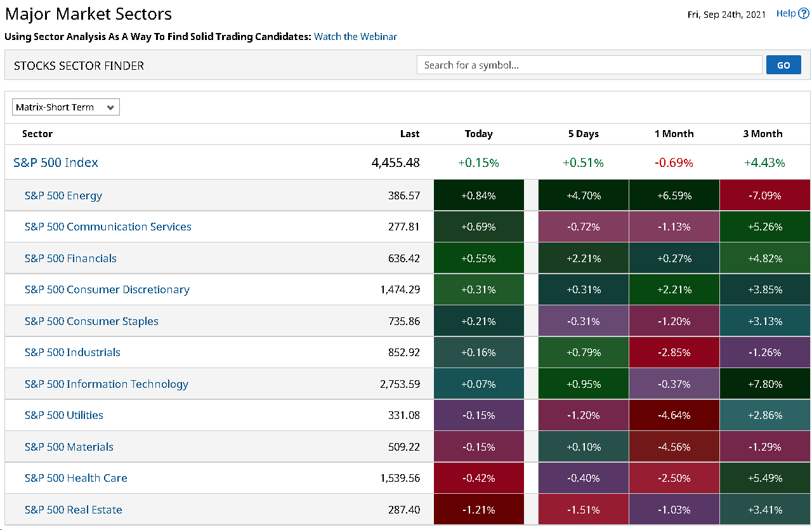Click Utilities' 1 Month cell showing -4.64%
Viewport: 812px width, 530px height.
tap(674, 415)
